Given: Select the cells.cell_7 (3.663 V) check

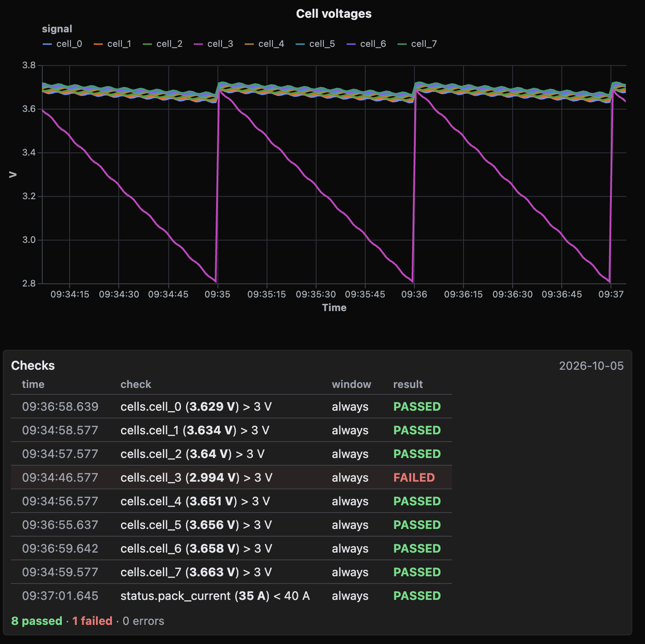Looking at the screenshot, I should 232,572.
